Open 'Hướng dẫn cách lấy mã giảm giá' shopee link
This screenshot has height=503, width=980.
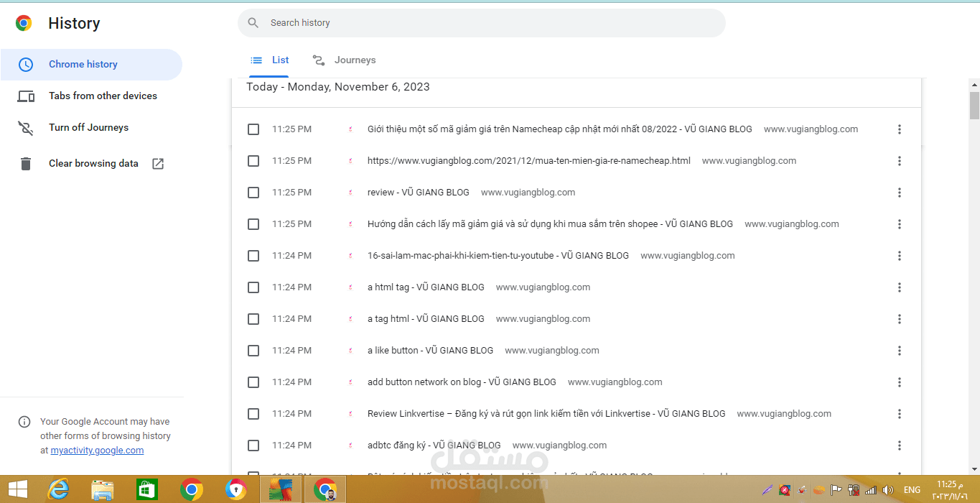[x=550, y=224]
